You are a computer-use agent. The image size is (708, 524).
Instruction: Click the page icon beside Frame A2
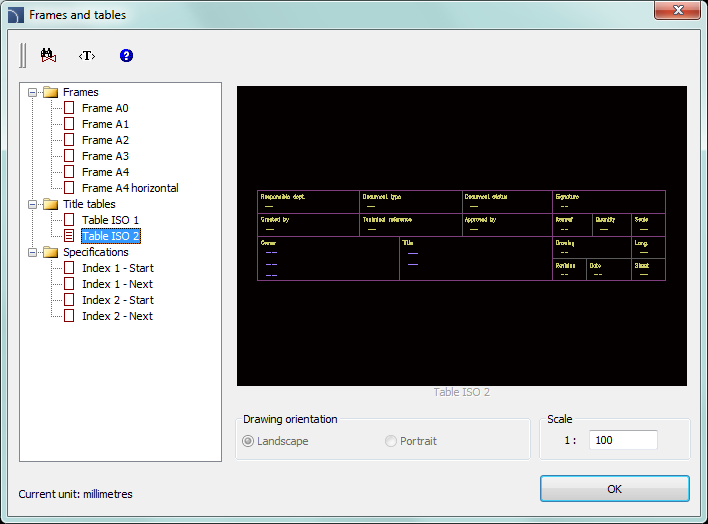point(69,140)
